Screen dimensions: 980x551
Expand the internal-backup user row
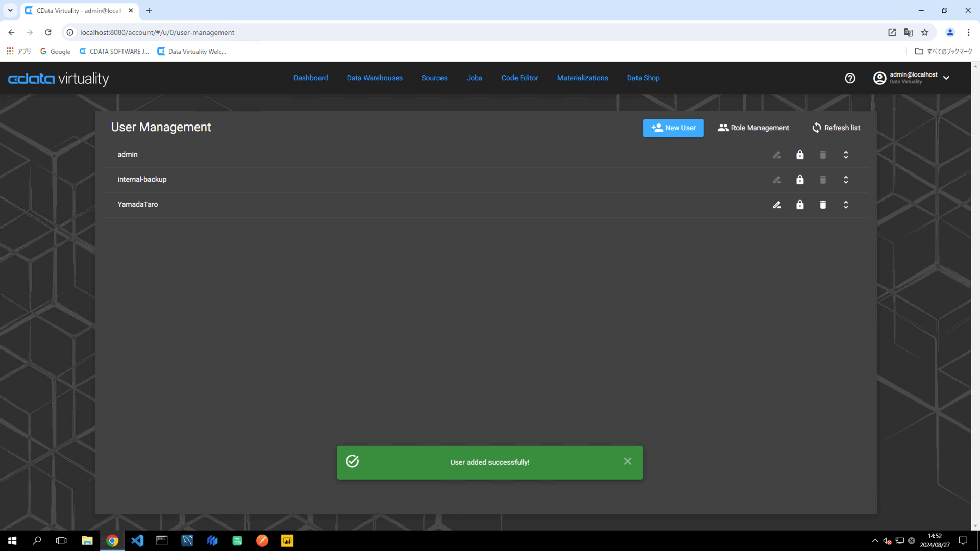pos(846,180)
